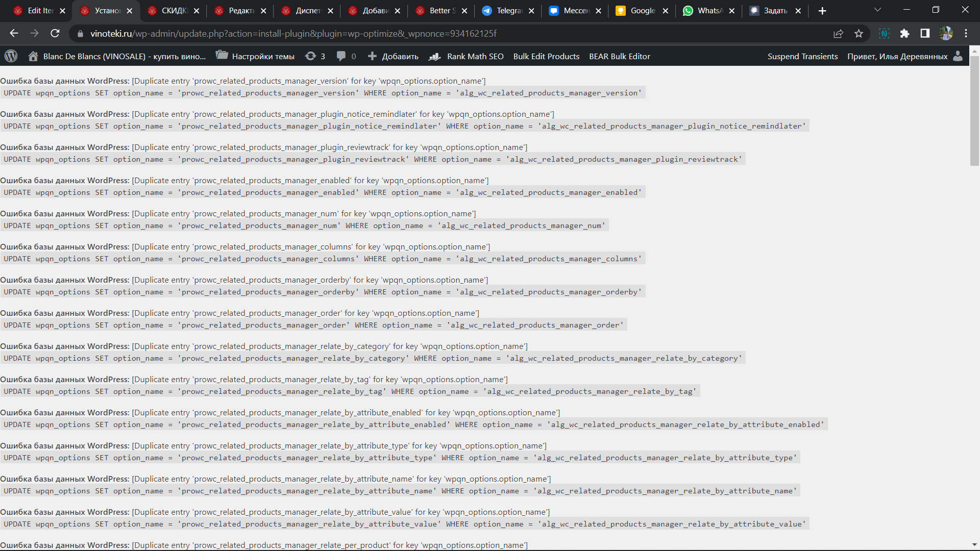
Task: Click Suspend Transients
Action: 802,57
